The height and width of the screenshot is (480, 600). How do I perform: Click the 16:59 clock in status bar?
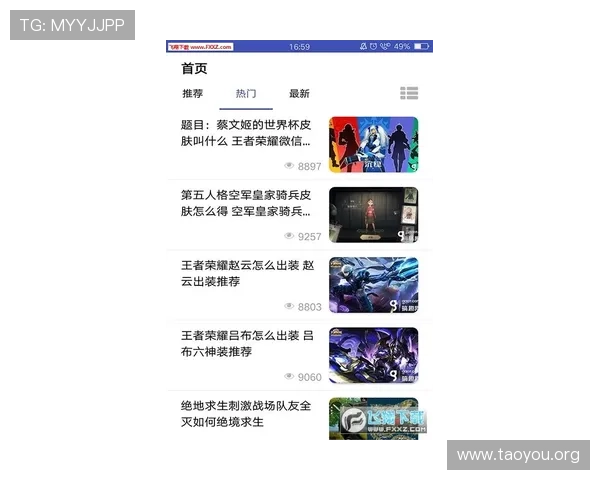tap(299, 47)
